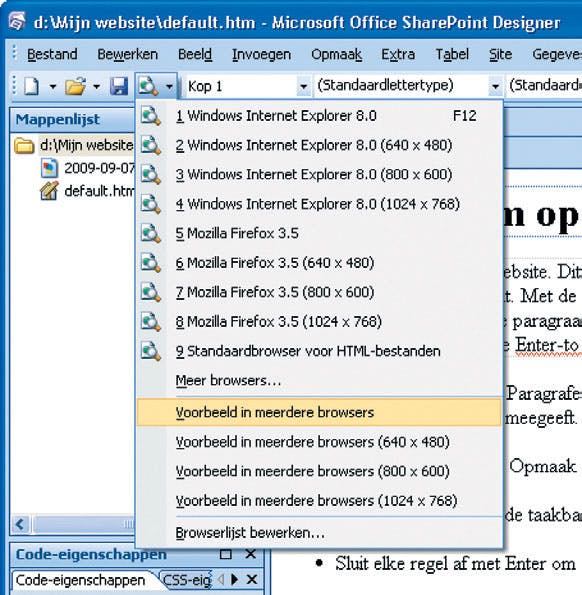Select Windows Internet Explorer 8.0 (800 x 600)

pyautogui.click(x=319, y=175)
